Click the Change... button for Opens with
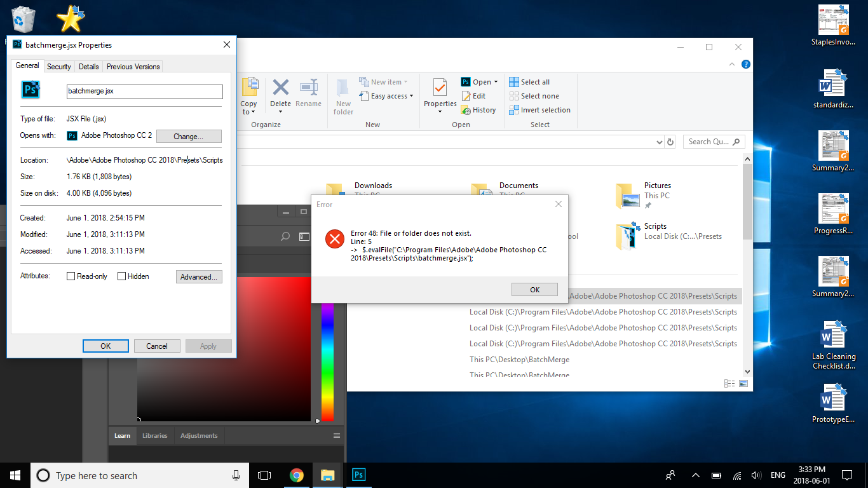 pos(189,136)
